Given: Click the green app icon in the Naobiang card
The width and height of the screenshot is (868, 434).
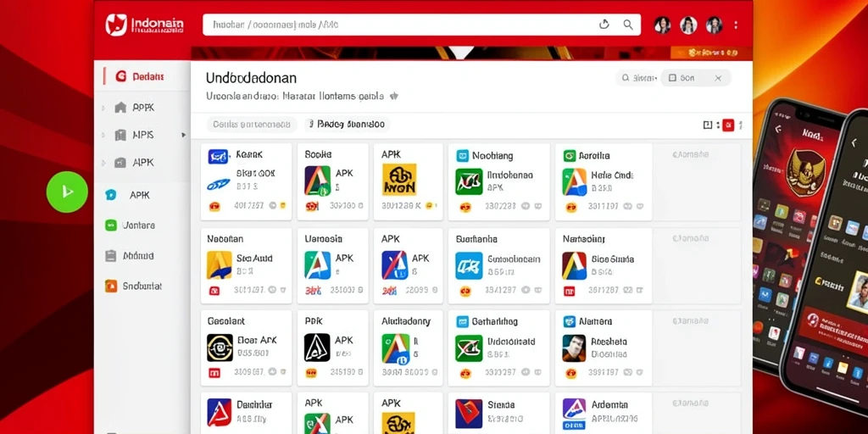Looking at the screenshot, I should [469, 181].
